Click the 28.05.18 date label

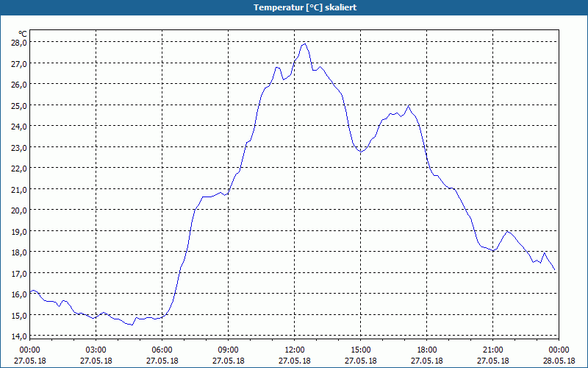pos(559,361)
